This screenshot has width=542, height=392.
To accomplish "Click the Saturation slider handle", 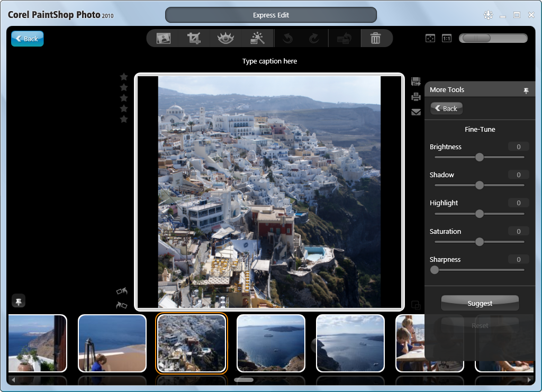I will [x=480, y=242].
